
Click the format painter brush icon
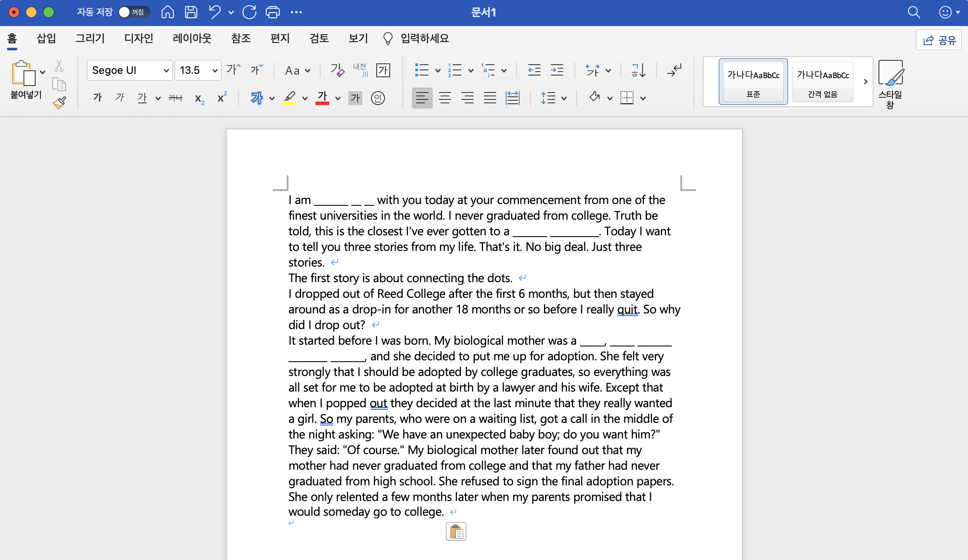pyautogui.click(x=60, y=102)
